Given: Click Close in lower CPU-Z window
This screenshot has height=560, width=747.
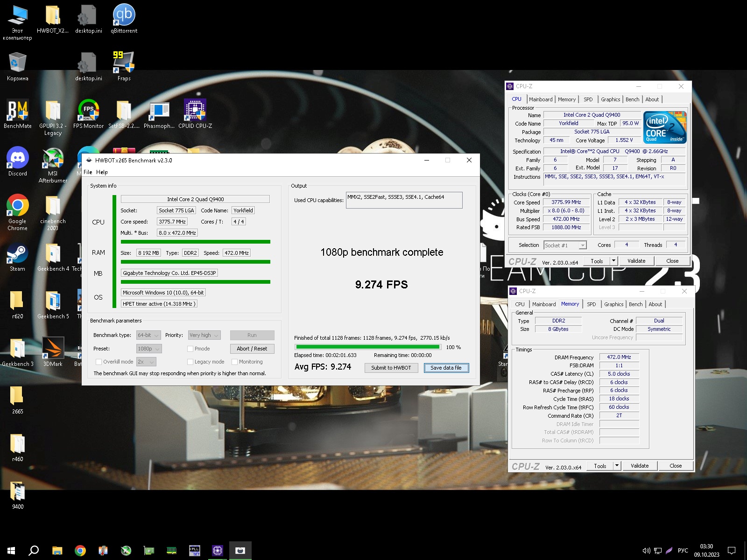Looking at the screenshot, I should [676, 466].
